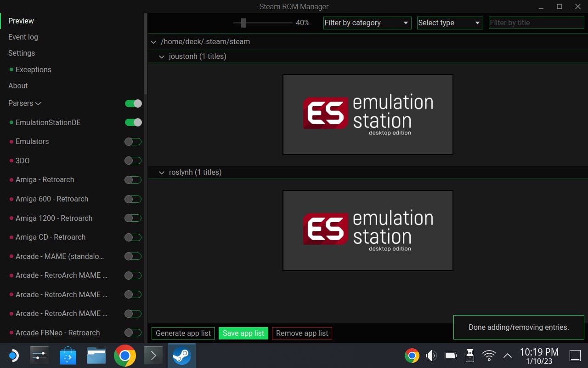This screenshot has width=588, height=368.
Task: Select the Amiga CD - Retroarch label
Action: pos(51,237)
